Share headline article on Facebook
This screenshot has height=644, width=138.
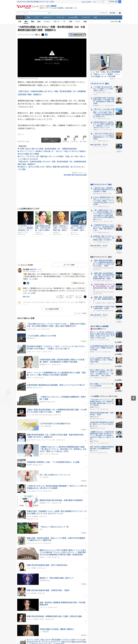pos(46,35)
